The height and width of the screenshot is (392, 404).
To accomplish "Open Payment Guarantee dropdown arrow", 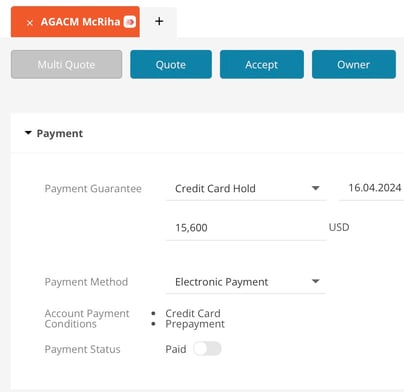I will 315,188.
